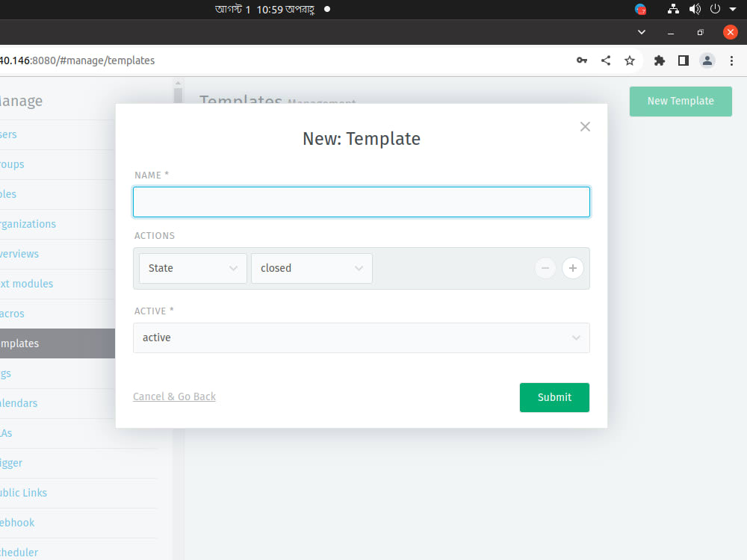Close the New Template dialog

pos(585,126)
